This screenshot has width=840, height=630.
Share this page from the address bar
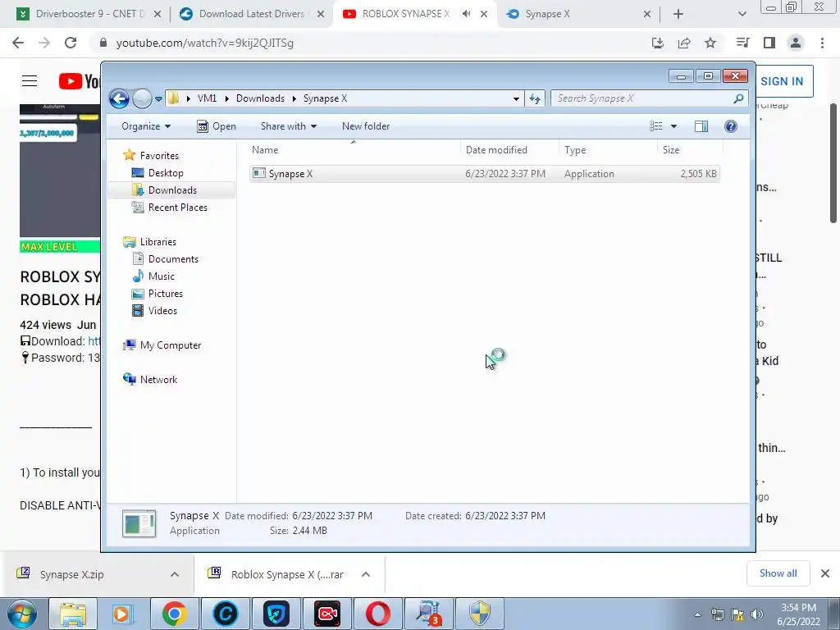pos(684,43)
